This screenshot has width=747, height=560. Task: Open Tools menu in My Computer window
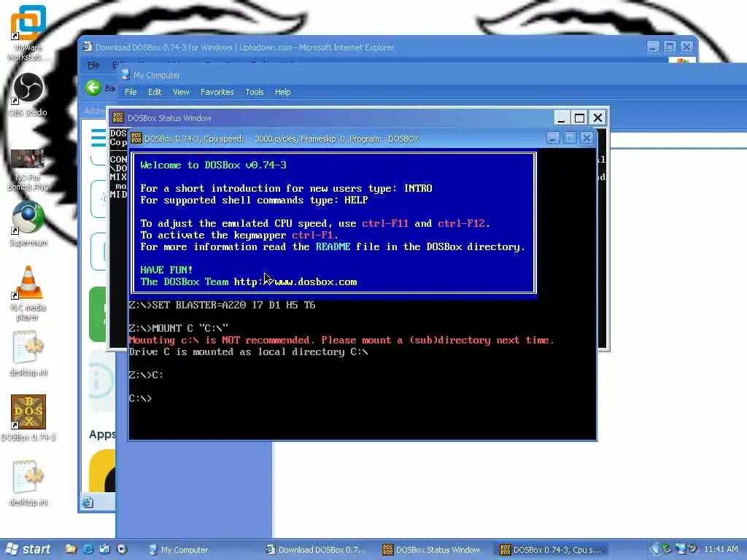255,92
